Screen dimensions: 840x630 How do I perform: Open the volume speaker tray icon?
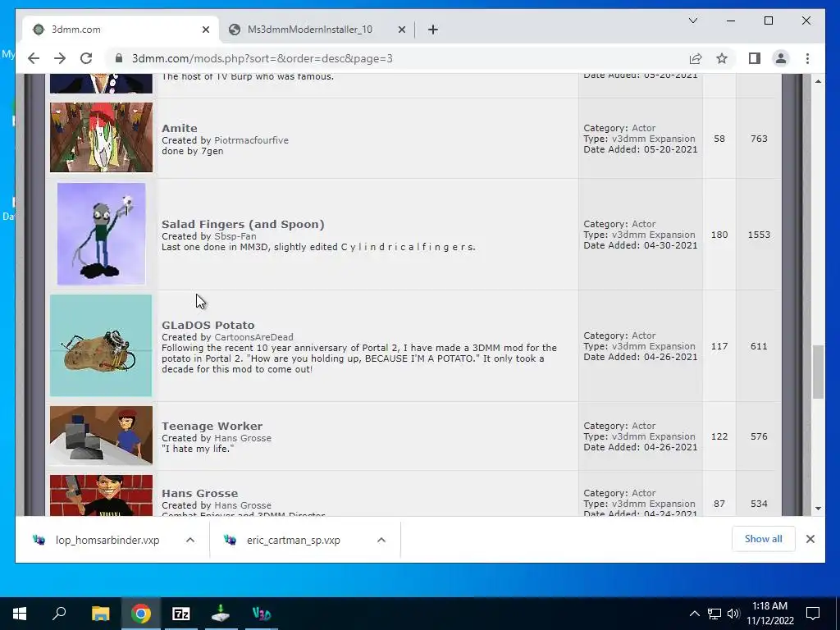click(x=733, y=614)
